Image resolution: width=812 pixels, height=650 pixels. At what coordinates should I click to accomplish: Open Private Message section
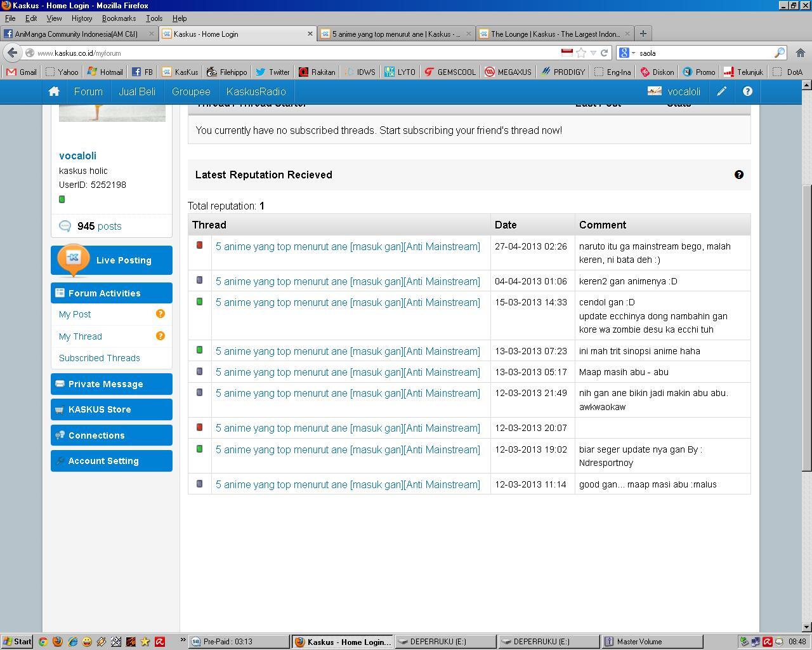point(112,384)
